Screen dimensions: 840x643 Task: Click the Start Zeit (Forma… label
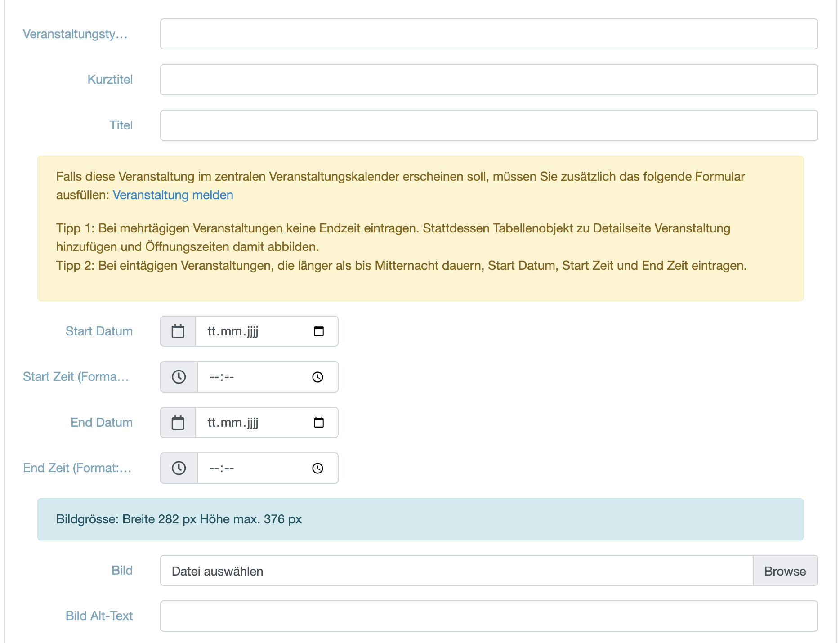coord(76,377)
